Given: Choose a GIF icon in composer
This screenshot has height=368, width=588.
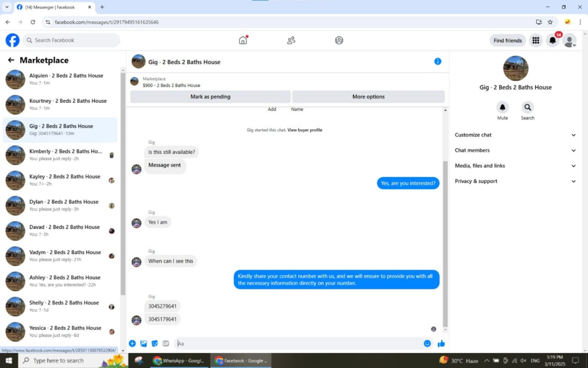Looking at the screenshot, I should pos(166,344).
